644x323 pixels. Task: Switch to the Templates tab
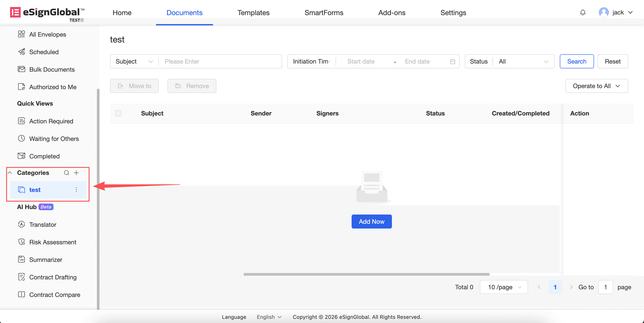(253, 12)
